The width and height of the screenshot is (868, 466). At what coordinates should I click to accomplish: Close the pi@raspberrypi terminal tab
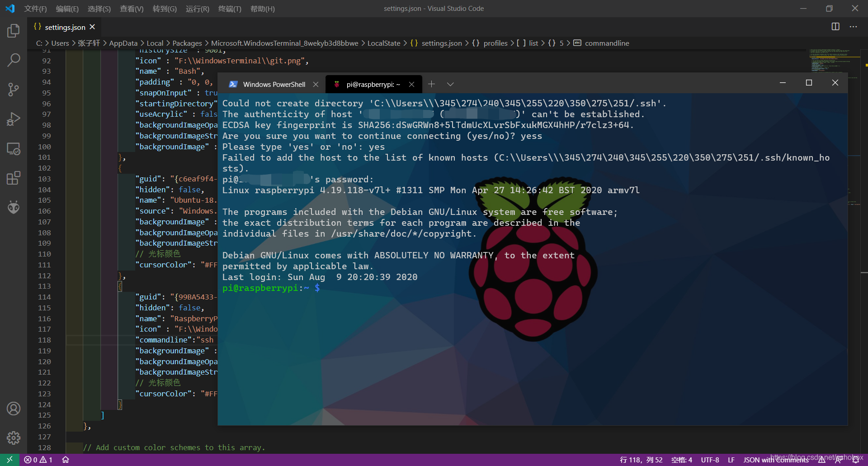[411, 84]
